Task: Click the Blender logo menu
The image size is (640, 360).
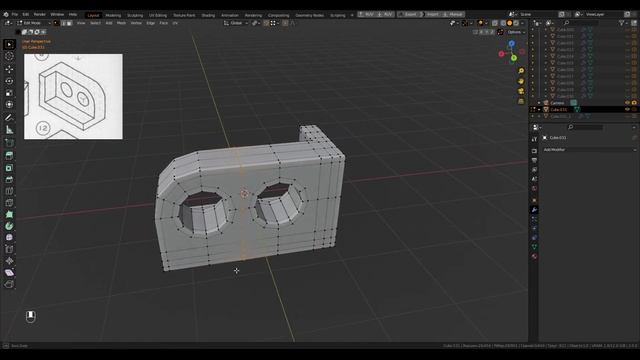Action: pos(6,14)
